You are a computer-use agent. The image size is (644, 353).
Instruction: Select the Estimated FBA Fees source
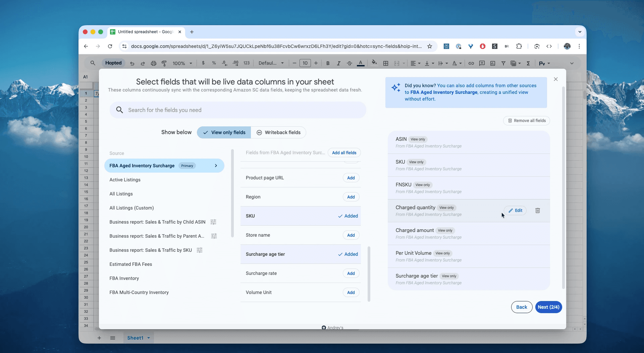click(x=131, y=264)
